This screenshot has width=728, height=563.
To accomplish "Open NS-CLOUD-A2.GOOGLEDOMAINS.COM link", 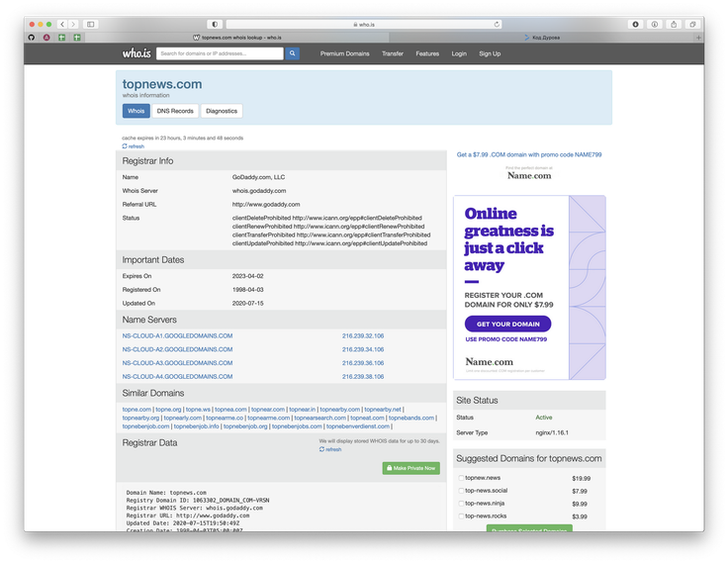I will click(177, 349).
